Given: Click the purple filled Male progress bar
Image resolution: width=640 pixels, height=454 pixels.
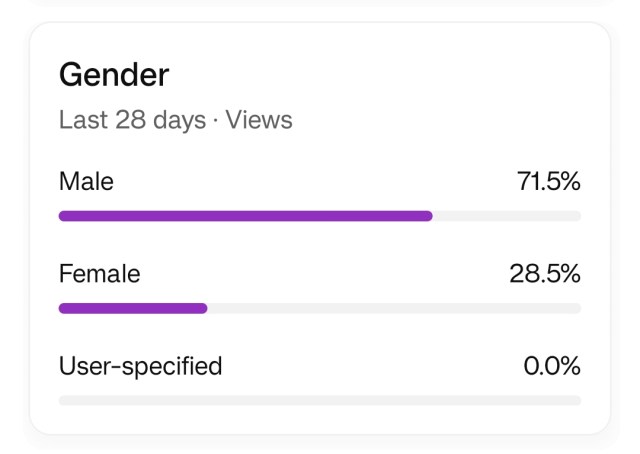Looking at the screenshot, I should click(245, 215).
